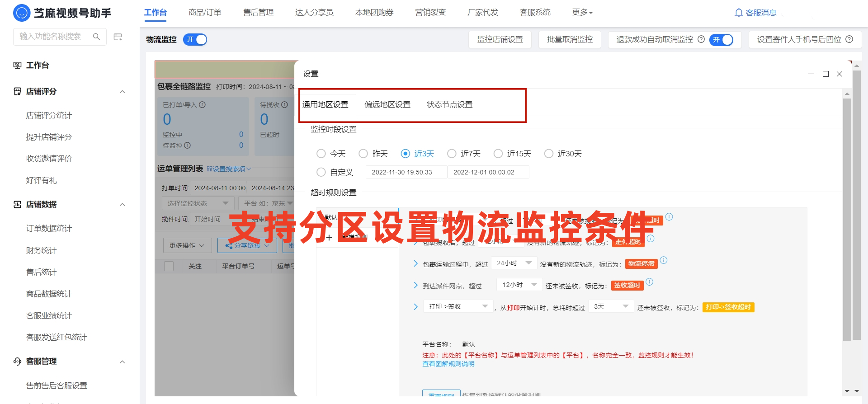Maximize the 设置 dialog window
Screen dimensions: 868x404
(x=826, y=74)
